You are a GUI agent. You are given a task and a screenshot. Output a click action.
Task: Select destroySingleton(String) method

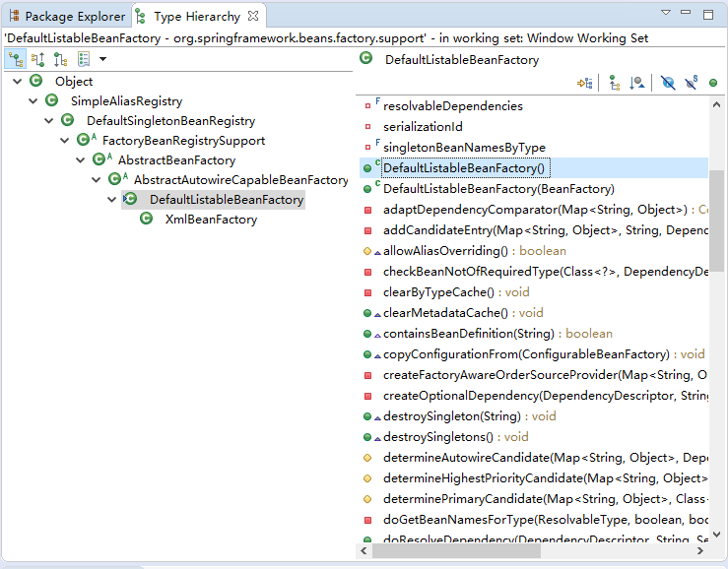point(469,415)
